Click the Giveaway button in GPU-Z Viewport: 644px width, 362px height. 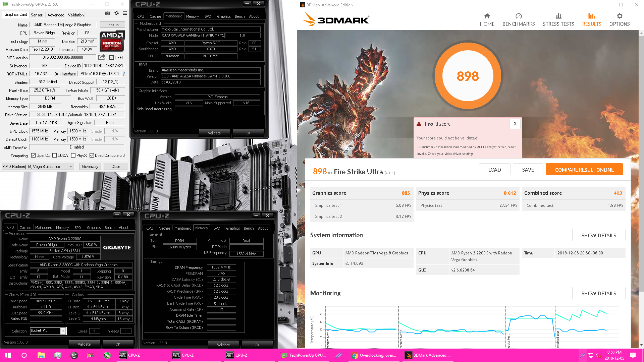tap(90, 167)
